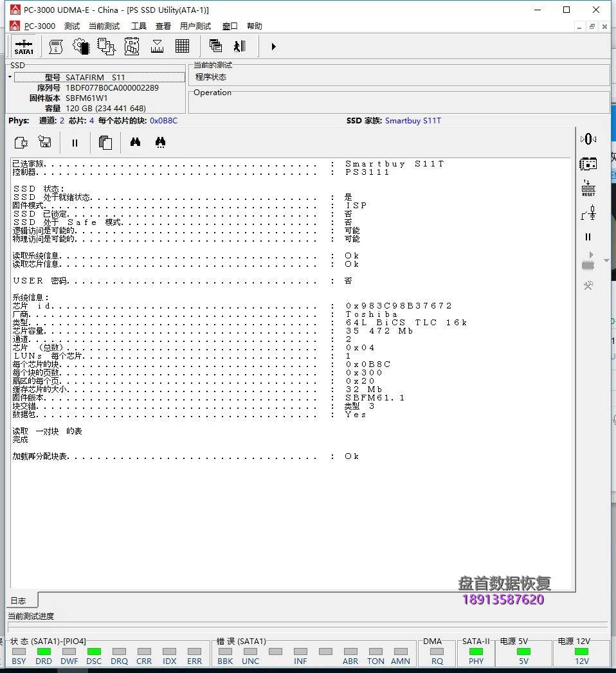Copy log with the pages icon

coord(105,143)
